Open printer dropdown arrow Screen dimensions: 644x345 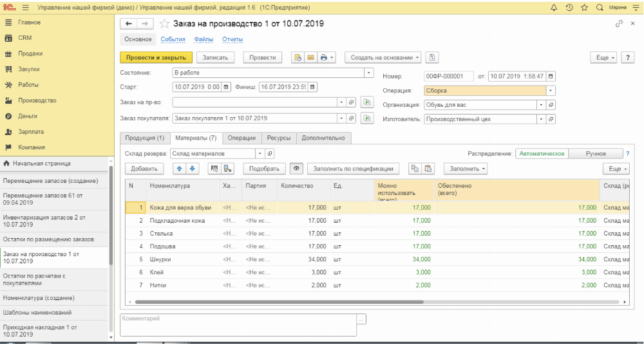332,57
